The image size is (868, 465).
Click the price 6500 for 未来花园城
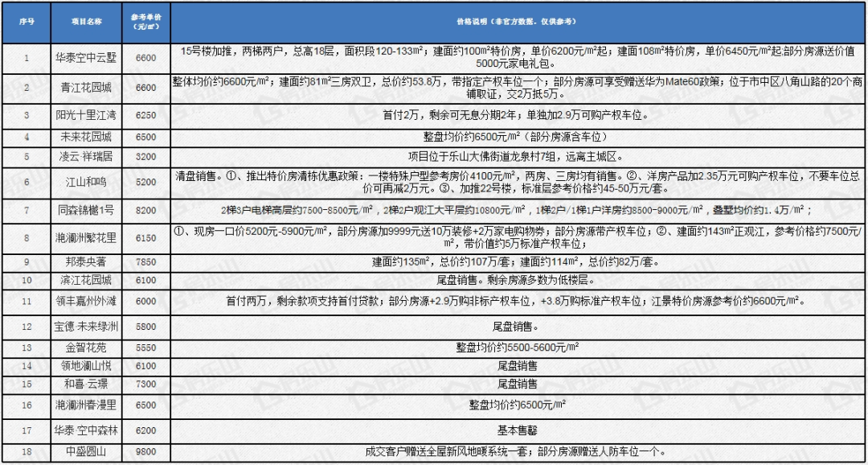147,138
